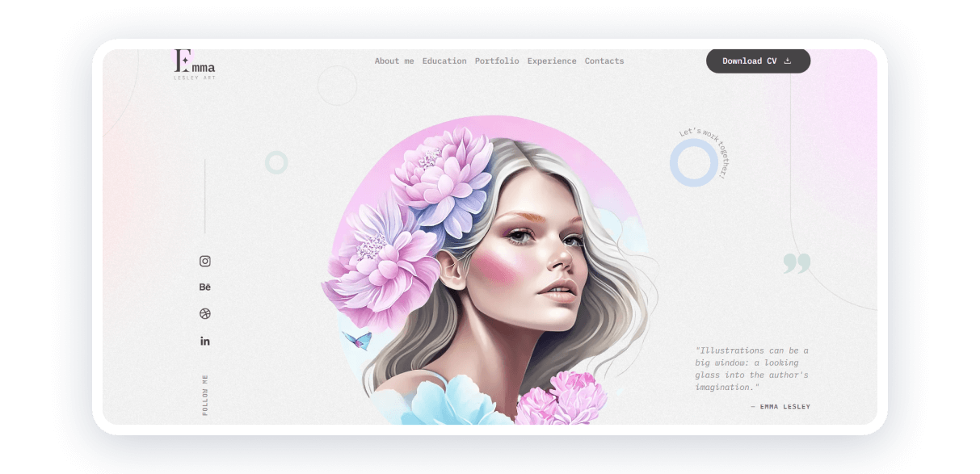Open the LinkedIn icon
980x474 pixels.
pos(204,340)
